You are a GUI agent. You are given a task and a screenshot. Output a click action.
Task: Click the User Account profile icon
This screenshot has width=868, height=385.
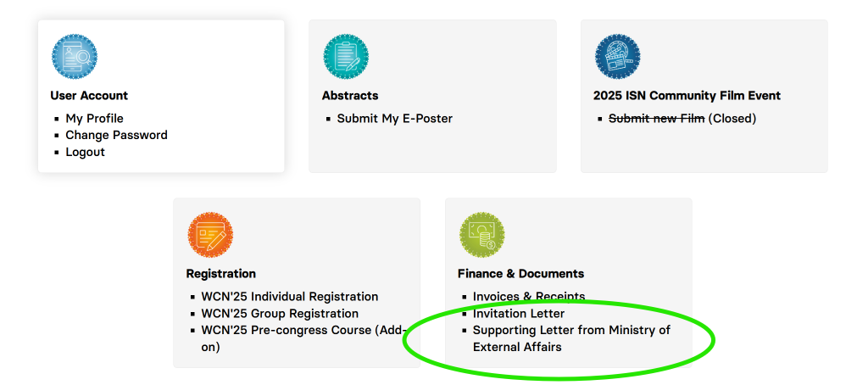75,57
